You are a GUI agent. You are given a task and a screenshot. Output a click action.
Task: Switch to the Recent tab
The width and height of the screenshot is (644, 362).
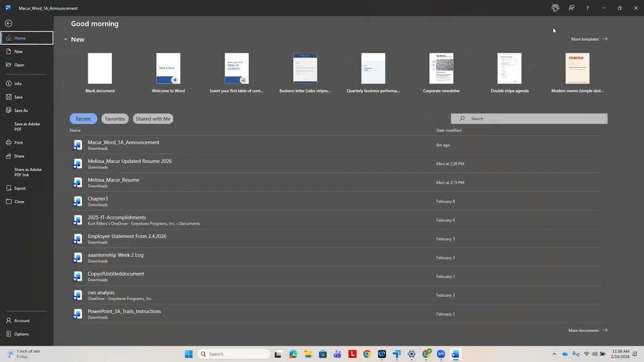tap(83, 119)
